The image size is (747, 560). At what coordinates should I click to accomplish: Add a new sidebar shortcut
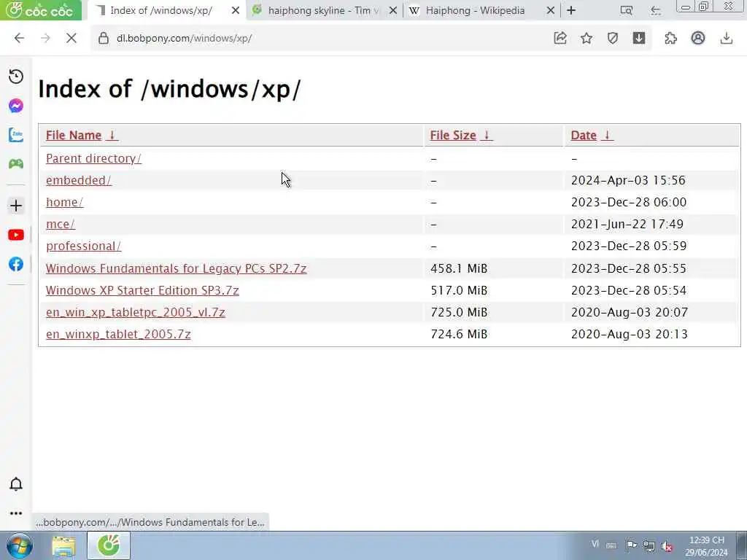click(x=16, y=206)
